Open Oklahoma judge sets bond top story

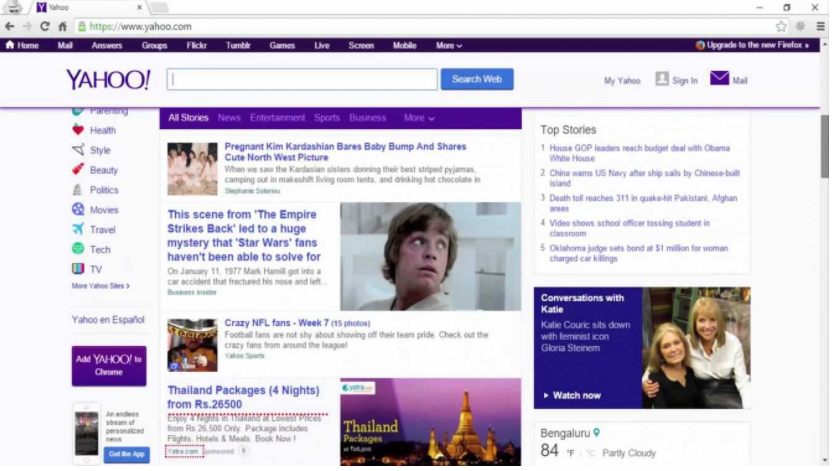click(x=638, y=253)
